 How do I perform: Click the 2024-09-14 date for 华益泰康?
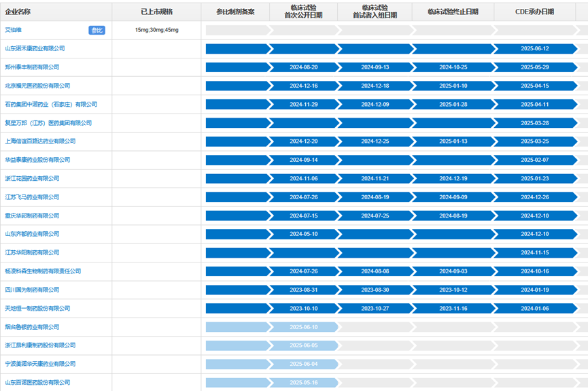pyautogui.click(x=304, y=160)
